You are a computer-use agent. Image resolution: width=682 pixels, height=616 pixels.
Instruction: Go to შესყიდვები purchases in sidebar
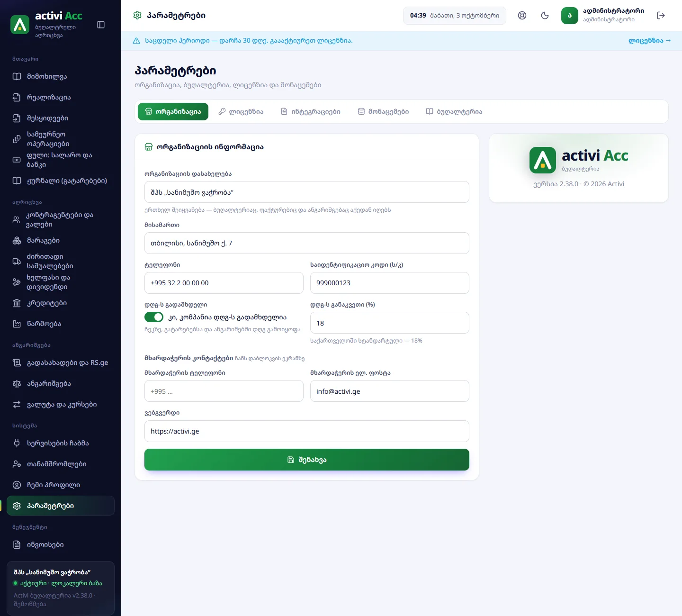(x=61, y=118)
